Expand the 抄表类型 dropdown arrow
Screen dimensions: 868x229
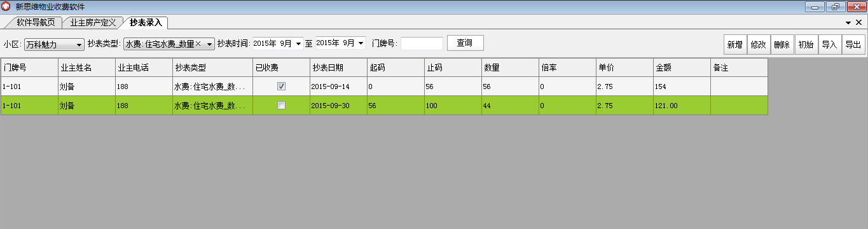click(209, 44)
